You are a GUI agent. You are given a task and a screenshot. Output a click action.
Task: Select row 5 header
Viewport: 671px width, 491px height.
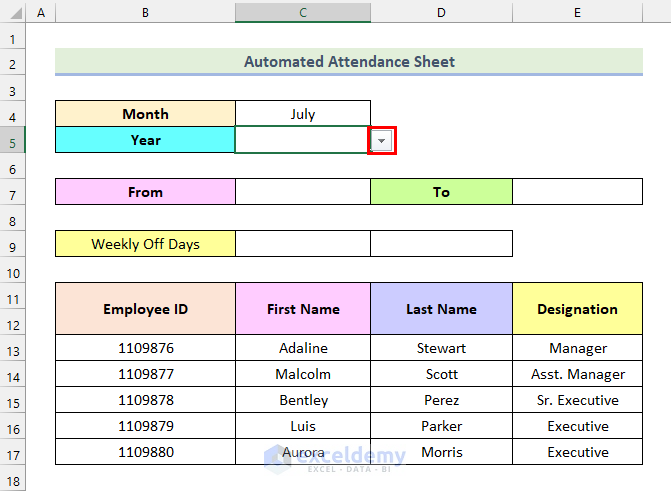point(12,140)
